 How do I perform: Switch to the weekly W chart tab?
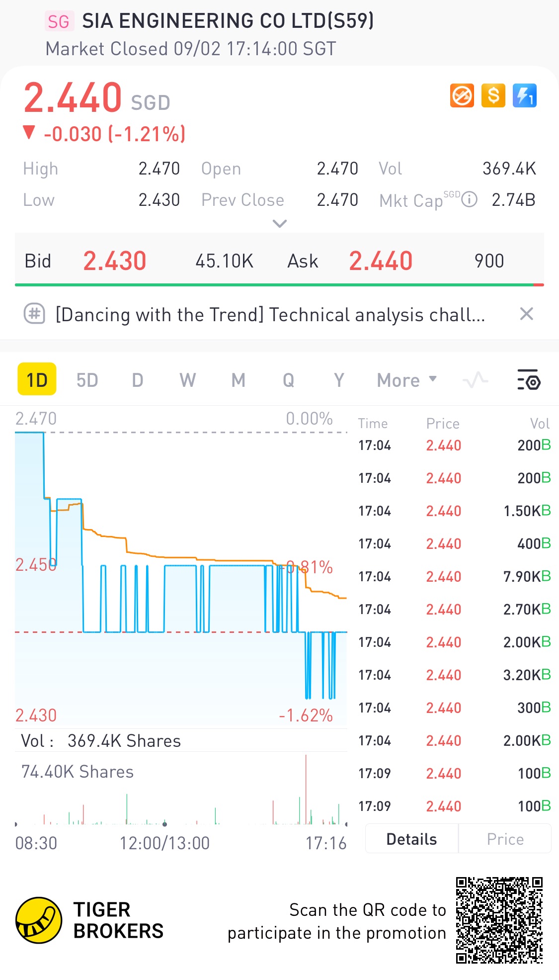(188, 380)
